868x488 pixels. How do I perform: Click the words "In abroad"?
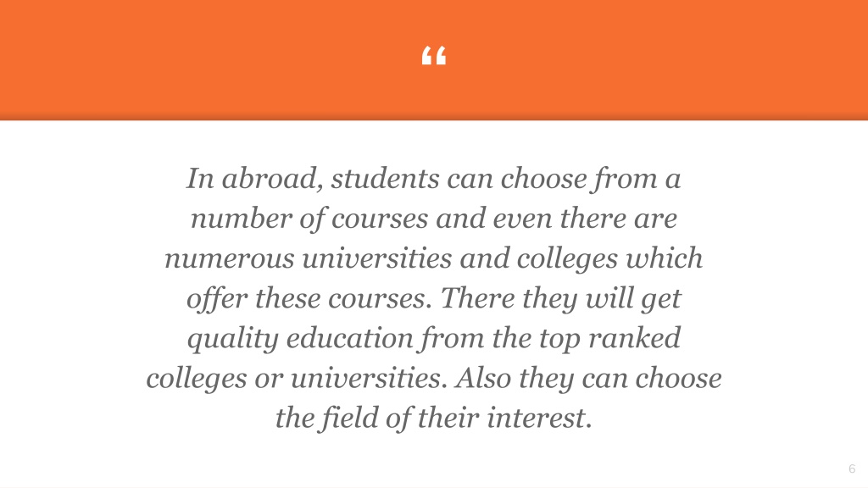point(254,180)
